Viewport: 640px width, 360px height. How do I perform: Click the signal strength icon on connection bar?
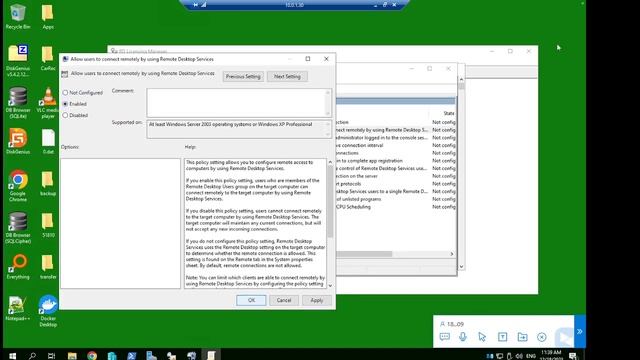pyautogui.click(x=203, y=5)
